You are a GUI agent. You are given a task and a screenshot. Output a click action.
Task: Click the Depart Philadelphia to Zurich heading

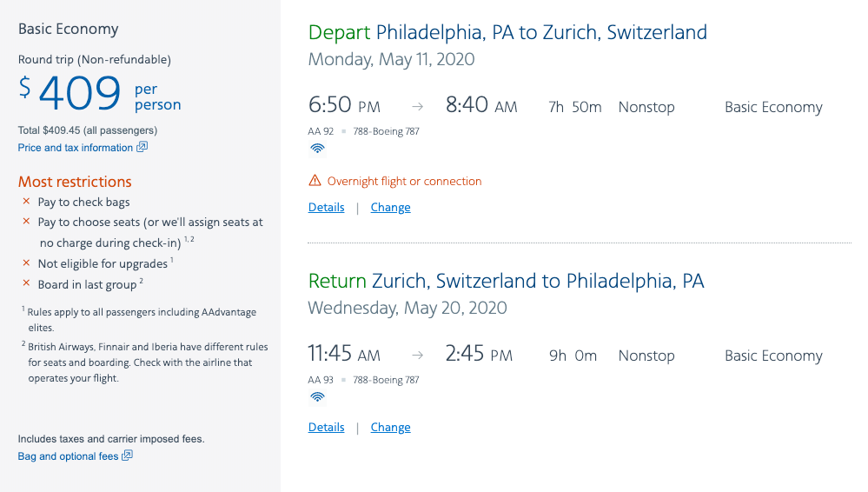coord(507,33)
